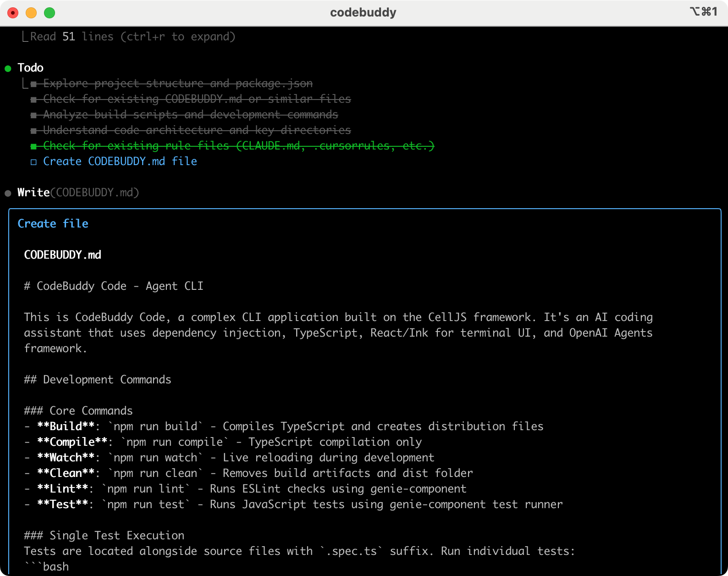This screenshot has width=728, height=576.
Task: Check the empty box for 'Create CODEBUDDY.md file'
Action: pos(33,162)
